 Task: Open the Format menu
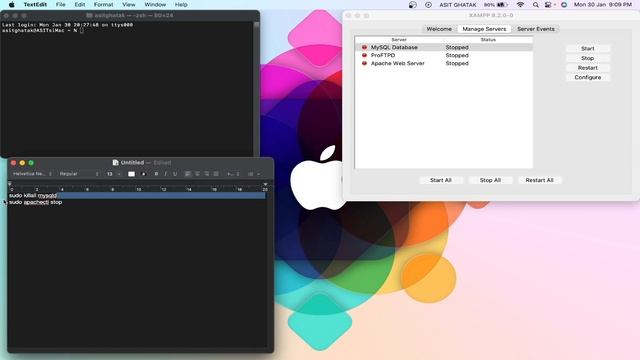[103, 5]
